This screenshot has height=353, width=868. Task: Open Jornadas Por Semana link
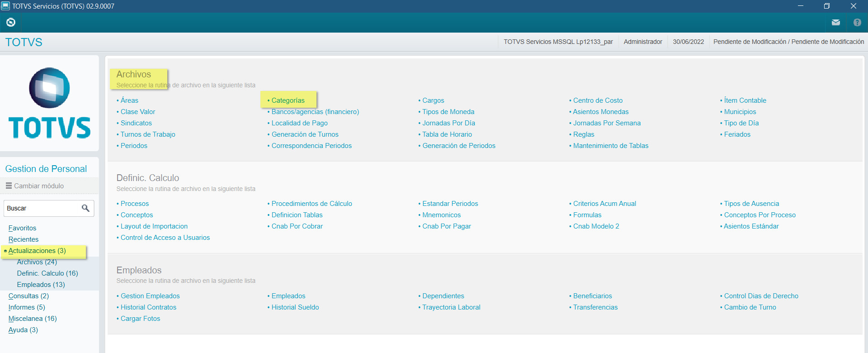coord(607,123)
